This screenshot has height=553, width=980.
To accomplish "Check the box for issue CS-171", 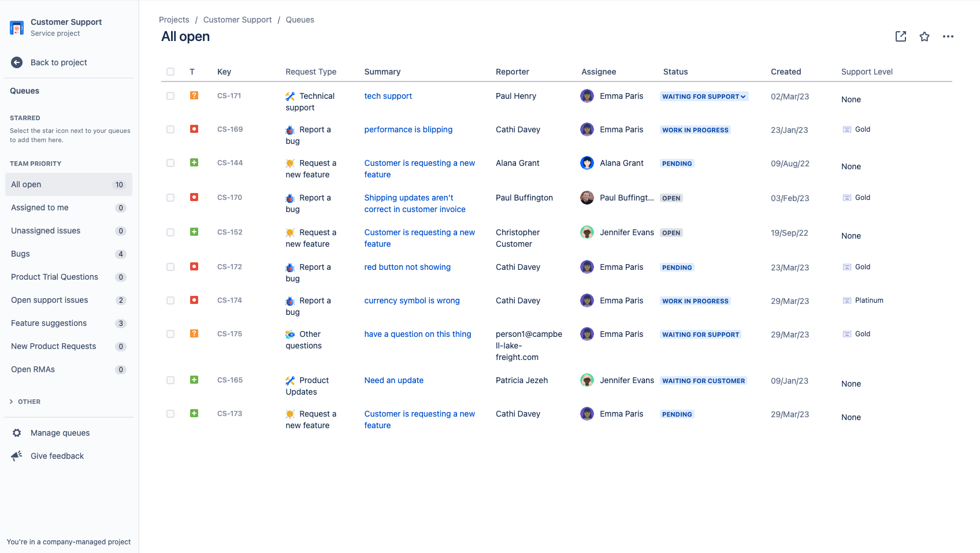I will (x=170, y=96).
